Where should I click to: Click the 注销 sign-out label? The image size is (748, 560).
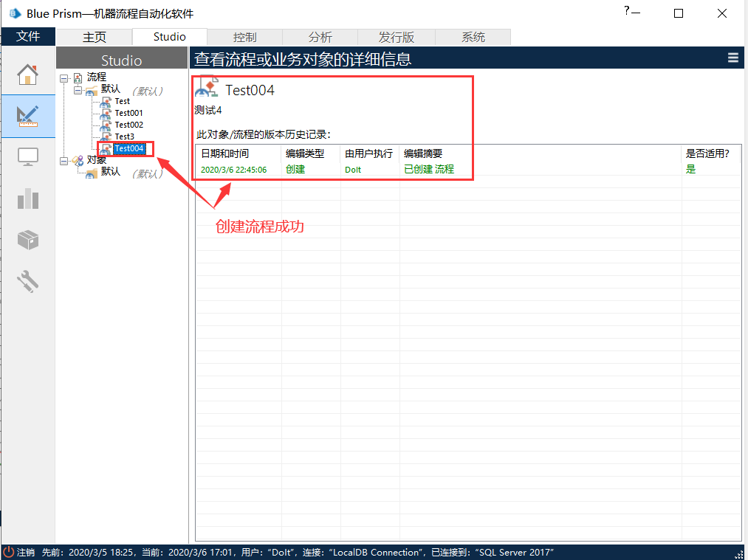(x=26, y=553)
